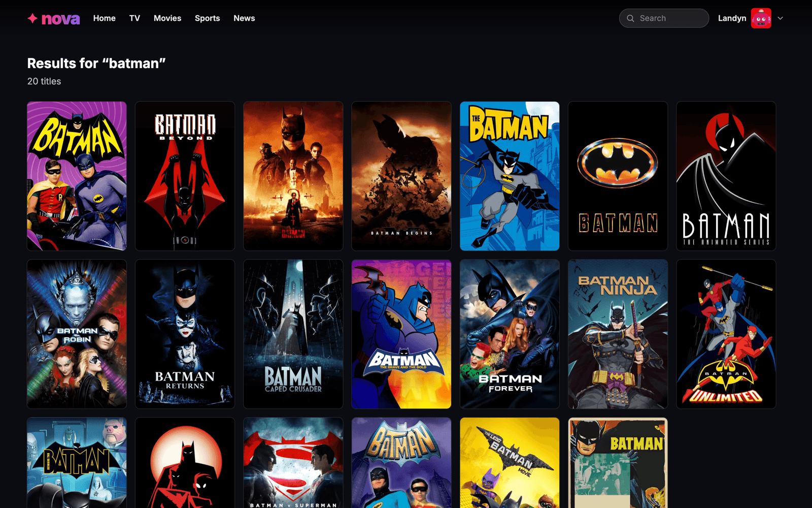Choose the Batman Begins poster
Viewport: 812px width, 508px height.
click(x=401, y=176)
